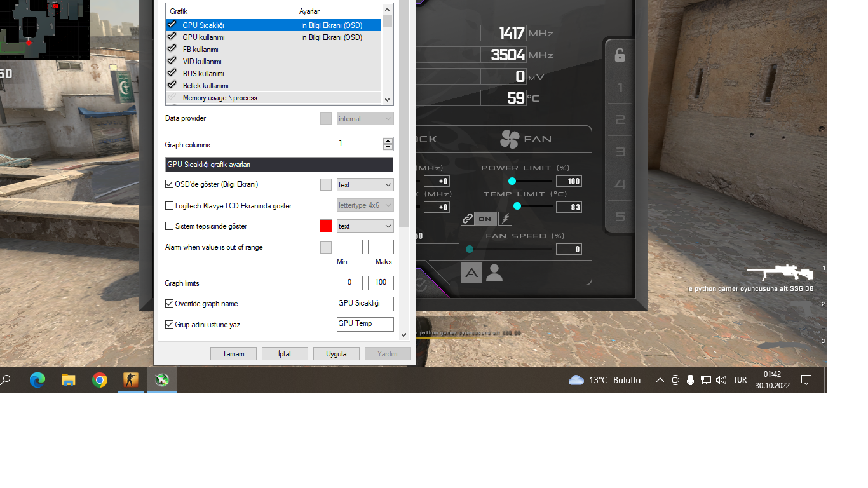Select profile slot 1 in Afterburner
This screenshot has width=868, height=488.
pos(620,88)
